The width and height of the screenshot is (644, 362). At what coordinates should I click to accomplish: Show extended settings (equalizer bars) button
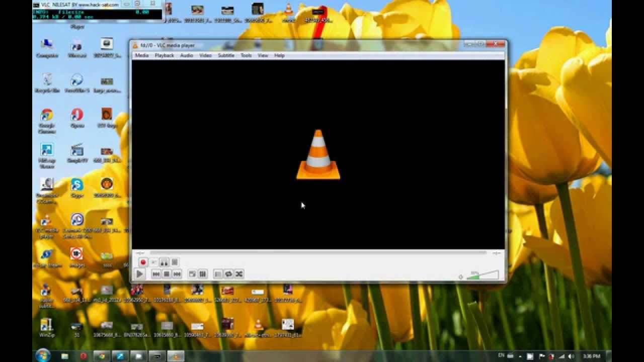[203, 274]
